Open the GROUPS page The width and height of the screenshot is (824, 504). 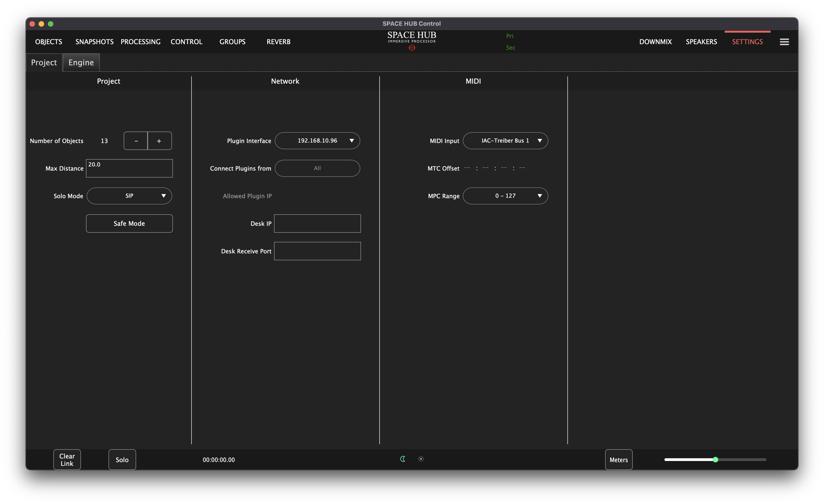coord(232,42)
